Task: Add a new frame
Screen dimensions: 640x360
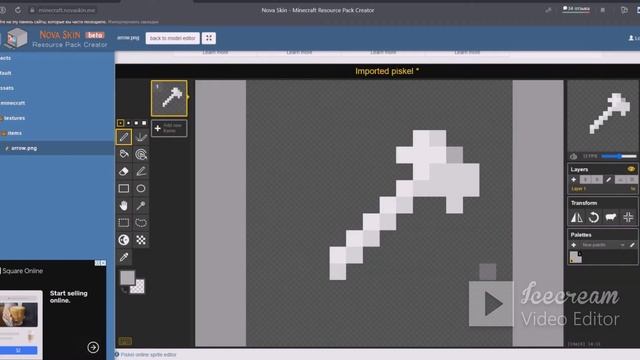Action: (169, 128)
